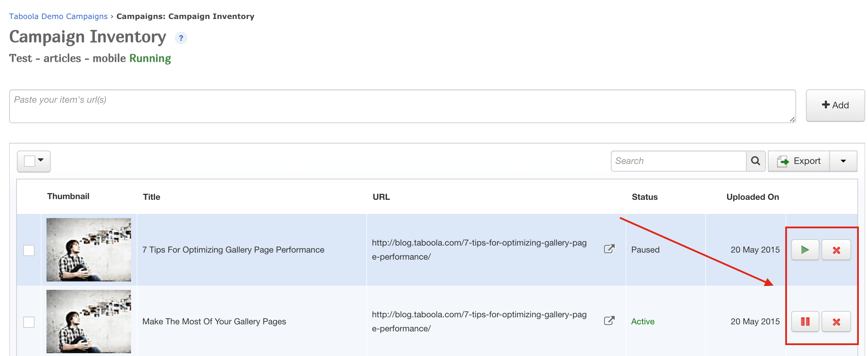Remove "Make The Most Of Your Gallery Pages" with X icon
This screenshot has width=868, height=356.
pos(837,321)
